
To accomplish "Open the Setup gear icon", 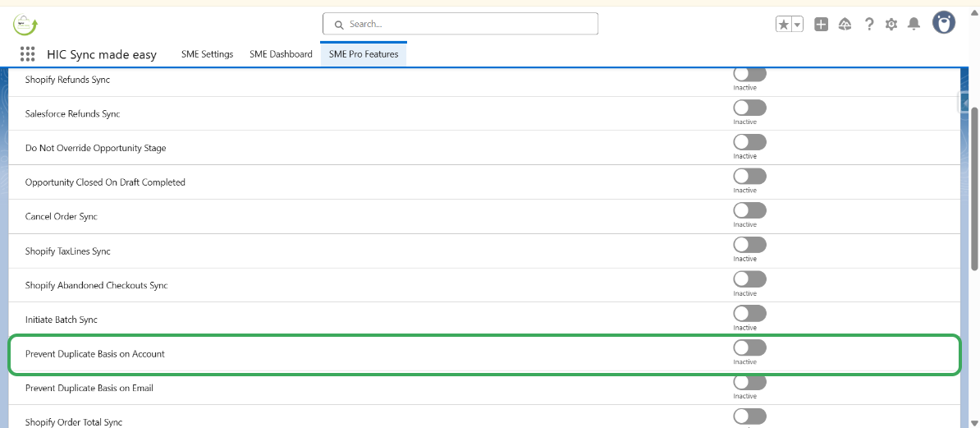I will coord(891,25).
